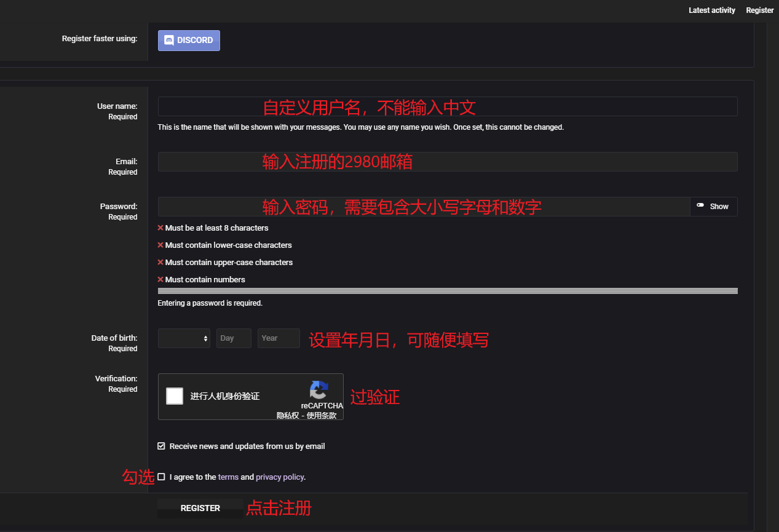
Task: Click the password strength bar
Action: tap(448, 290)
